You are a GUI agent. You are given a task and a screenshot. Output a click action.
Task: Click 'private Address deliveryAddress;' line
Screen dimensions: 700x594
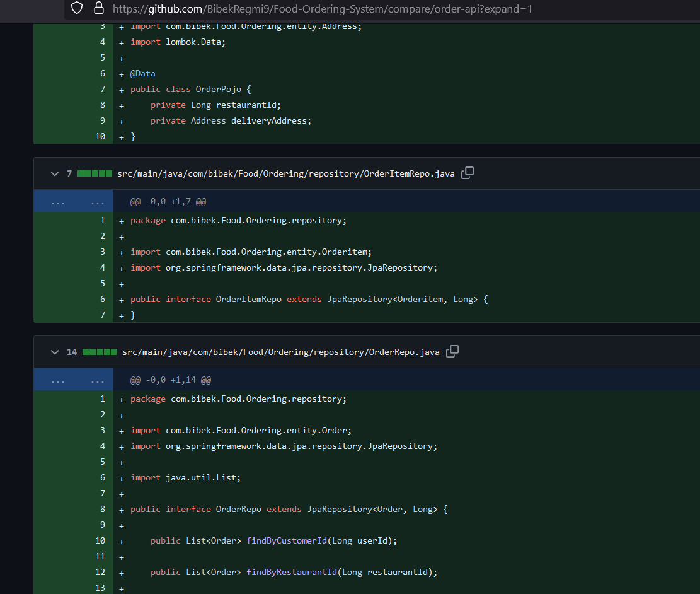click(231, 120)
